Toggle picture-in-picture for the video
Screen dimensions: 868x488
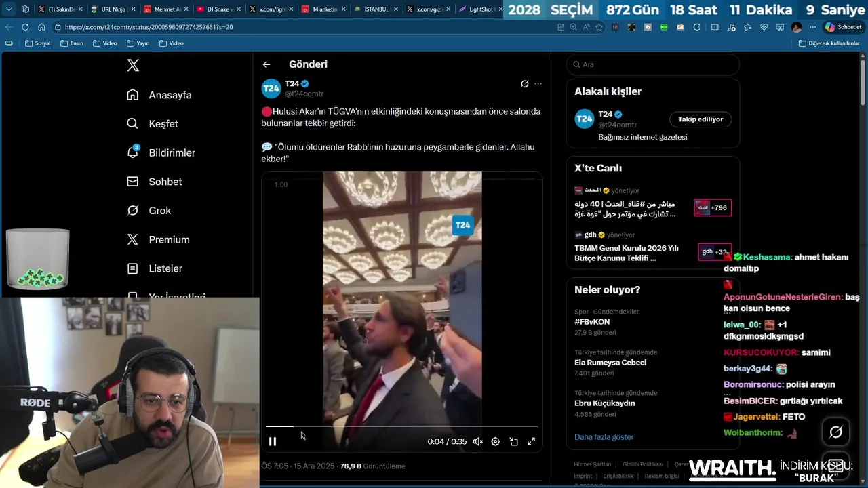513,441
